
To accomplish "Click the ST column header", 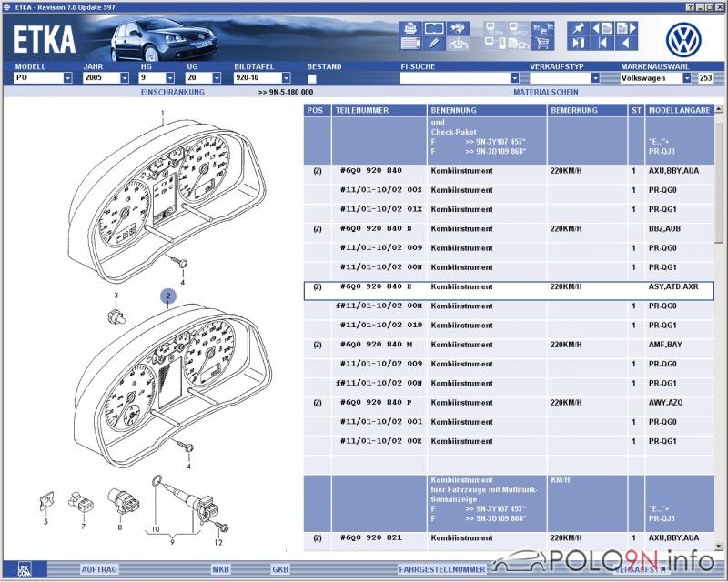I will click(x=636, y=110).
